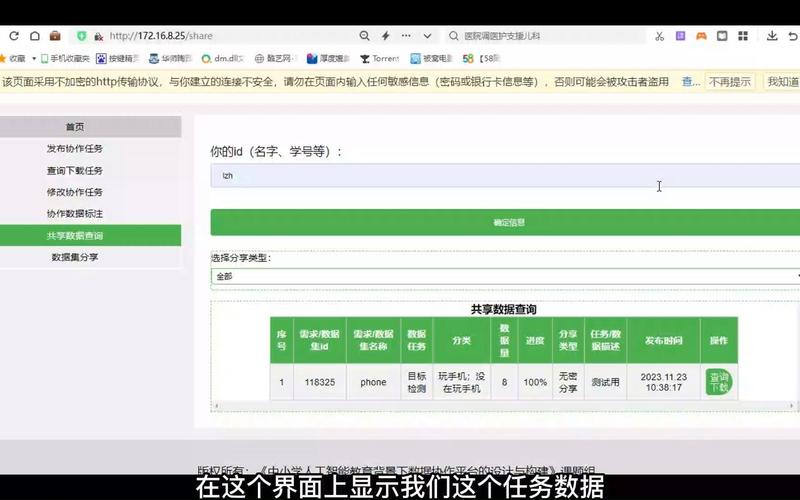
Task: Click scrollbar right arrow under table
Action: [792, 406]
